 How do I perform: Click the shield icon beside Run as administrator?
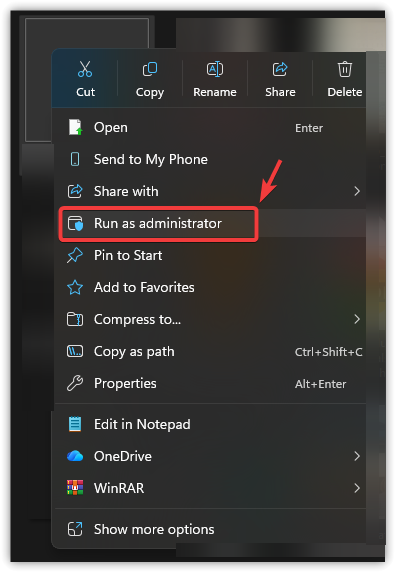click(75, 223)
